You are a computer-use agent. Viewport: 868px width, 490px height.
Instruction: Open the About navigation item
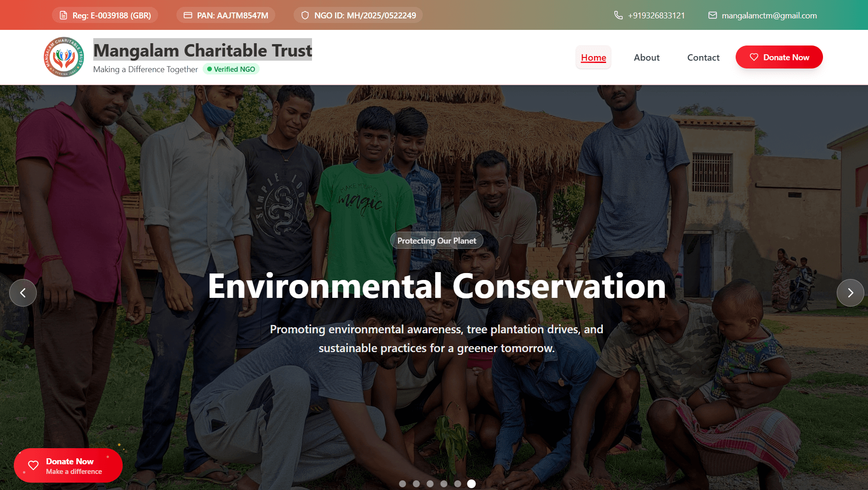(x=647, y=57)
